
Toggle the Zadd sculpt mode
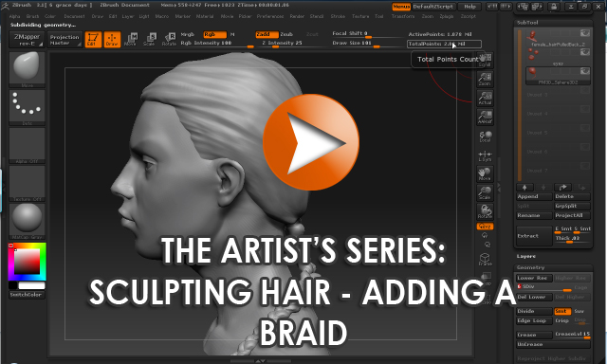267,34
